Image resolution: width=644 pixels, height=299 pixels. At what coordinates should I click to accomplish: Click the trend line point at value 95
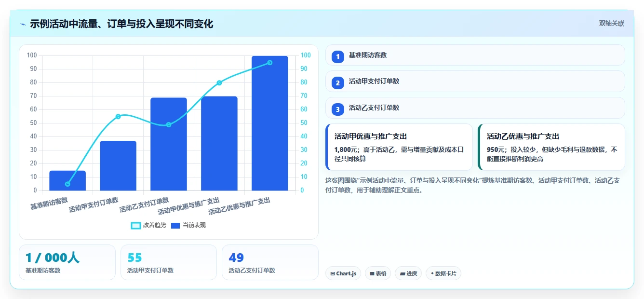click(270, 63)
